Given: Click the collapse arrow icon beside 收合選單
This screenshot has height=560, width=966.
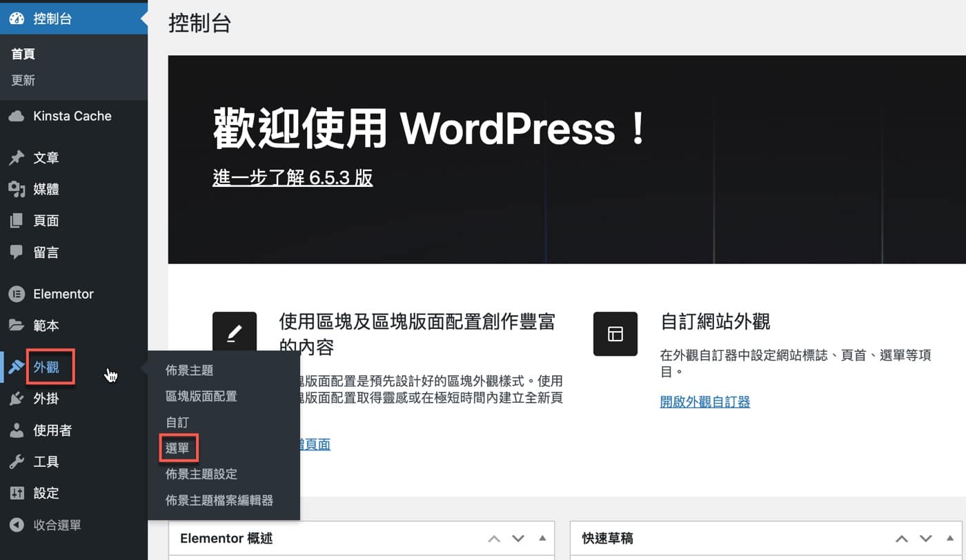Looking at the screenshot, I should (x=17, y=525).
